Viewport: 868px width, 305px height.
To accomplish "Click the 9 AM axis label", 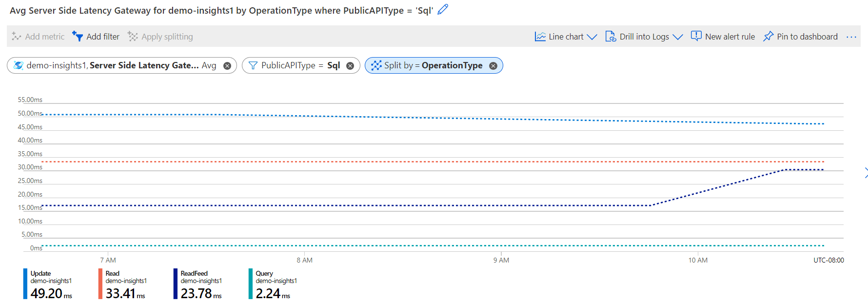I will pos(501,260).
